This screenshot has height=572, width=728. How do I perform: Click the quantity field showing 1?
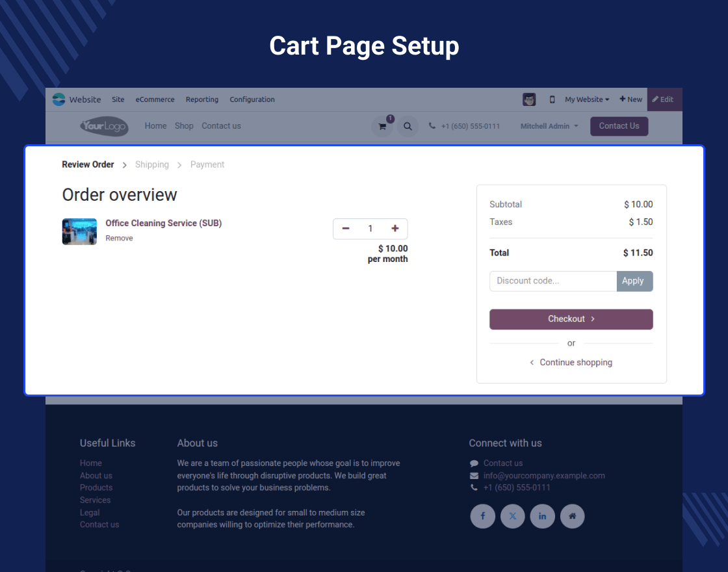click(x=370, y=228)
